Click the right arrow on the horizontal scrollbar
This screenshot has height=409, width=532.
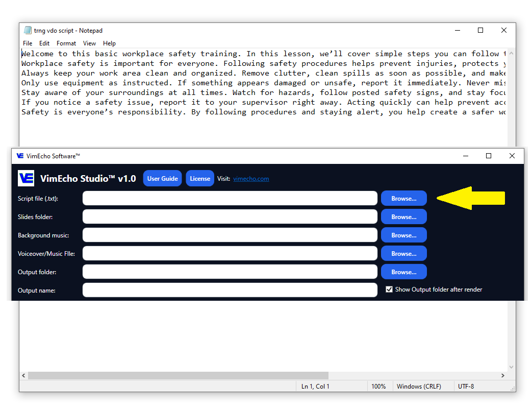503,375
